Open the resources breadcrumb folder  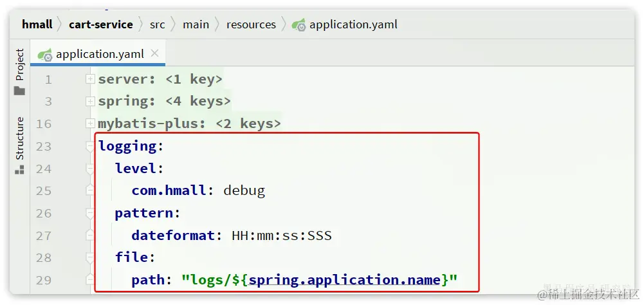(251, 24)
